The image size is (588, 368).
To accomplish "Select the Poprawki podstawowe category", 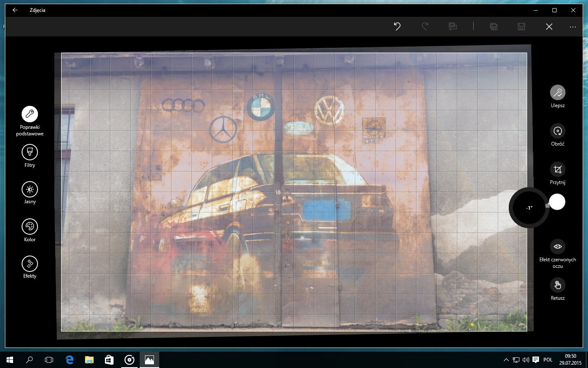I will [30, 121].
